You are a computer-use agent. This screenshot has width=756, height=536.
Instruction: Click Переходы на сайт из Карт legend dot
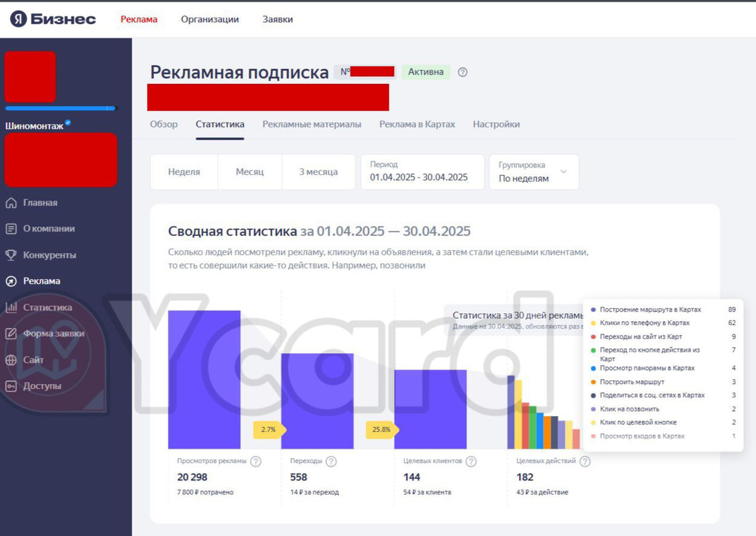click(x=594, y=337)
